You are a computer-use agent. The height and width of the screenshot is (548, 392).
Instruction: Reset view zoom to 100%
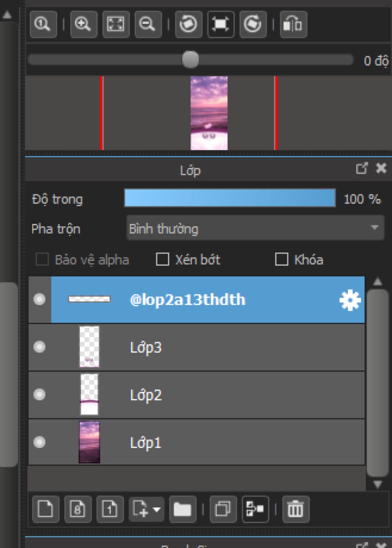(42, 24)
